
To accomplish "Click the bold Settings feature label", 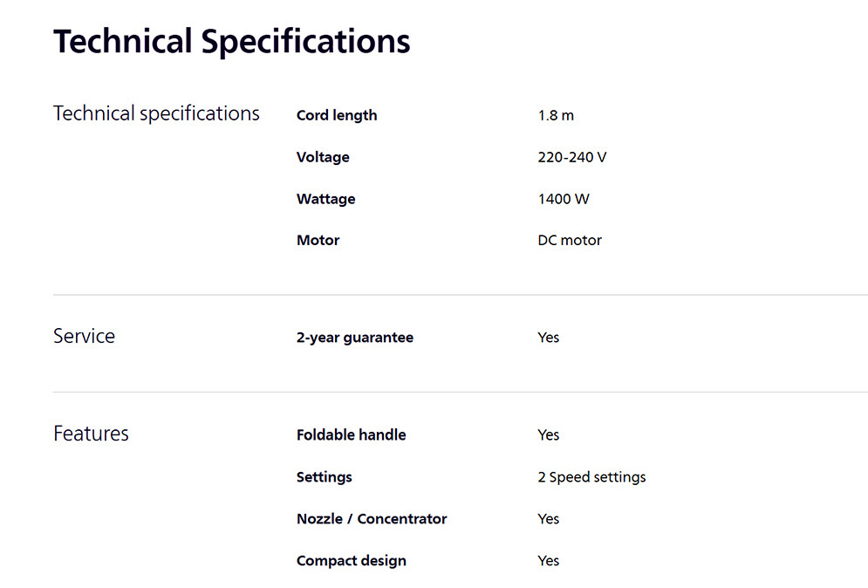I will click(325, 477).
